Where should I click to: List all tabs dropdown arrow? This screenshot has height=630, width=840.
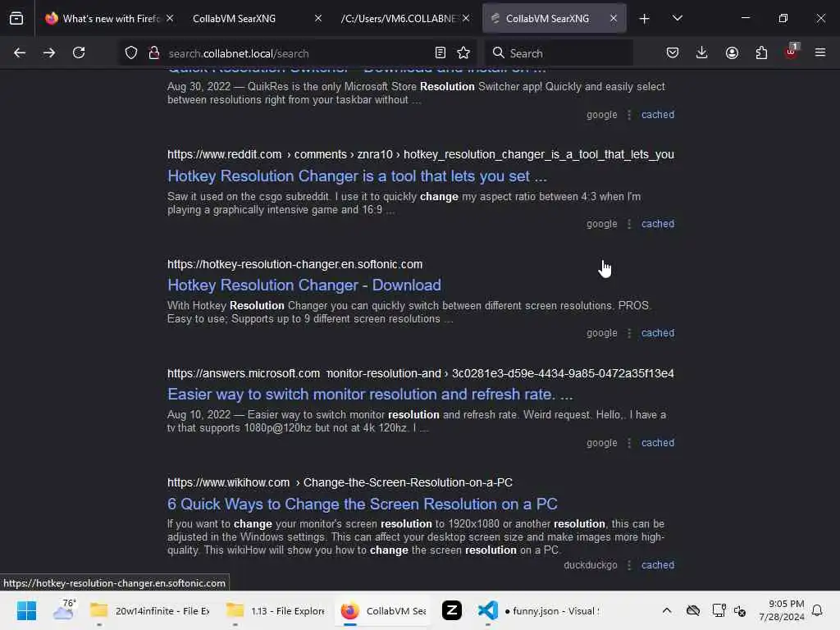(x=677, y=18)
